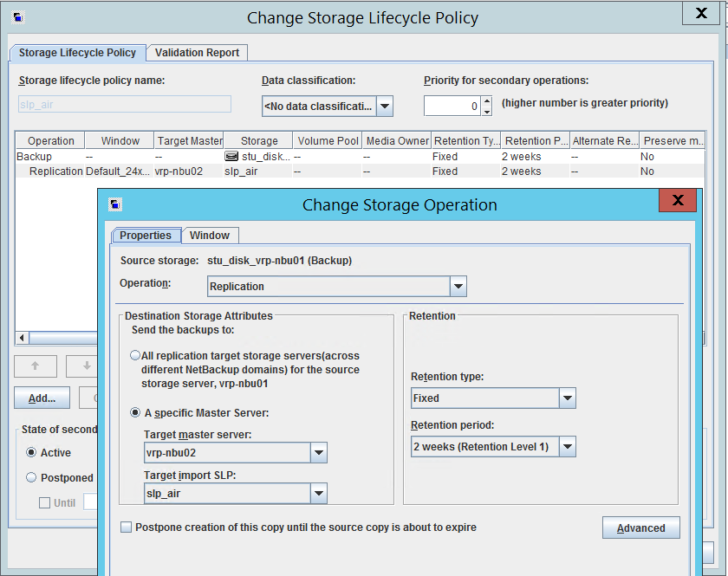The width and height of the screenshot is (728, 576).
Task: Decrease priority with the spinner down arrow
Action: click(x=486, y=111)
